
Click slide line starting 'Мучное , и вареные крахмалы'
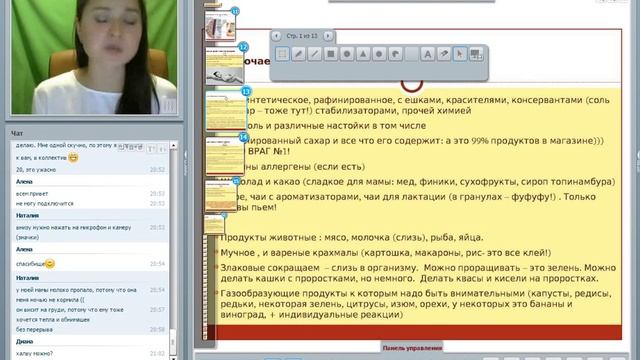tap(386, 253)
